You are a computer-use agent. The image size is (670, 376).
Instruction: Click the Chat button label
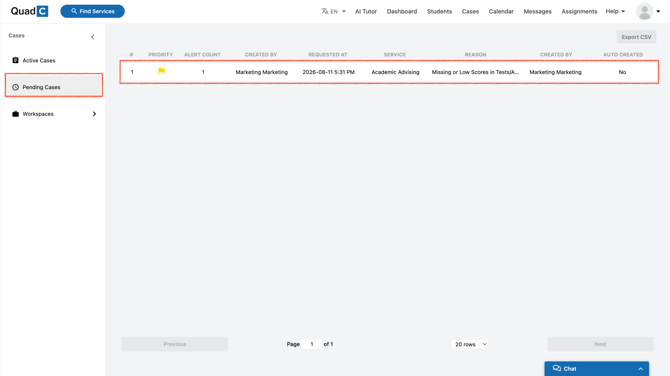point(570,369)
